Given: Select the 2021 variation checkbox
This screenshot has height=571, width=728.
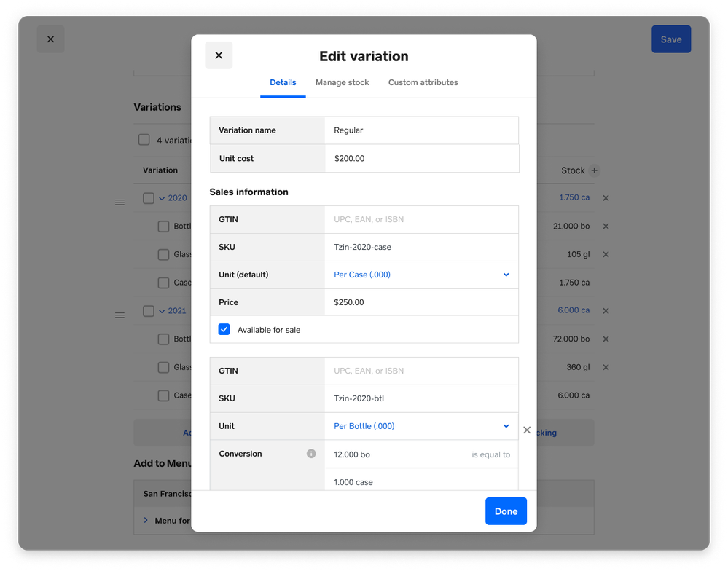Looking at the screenshot, I should pos(149,311).
